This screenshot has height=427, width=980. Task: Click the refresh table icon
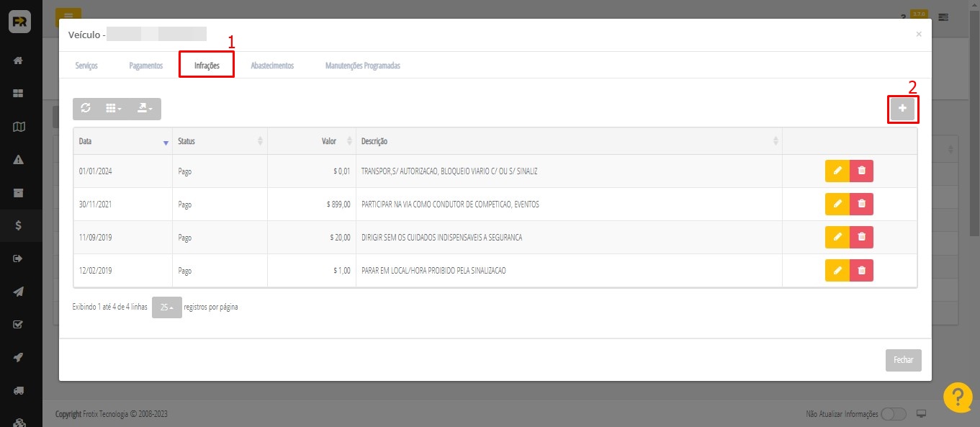coord(86,108)
